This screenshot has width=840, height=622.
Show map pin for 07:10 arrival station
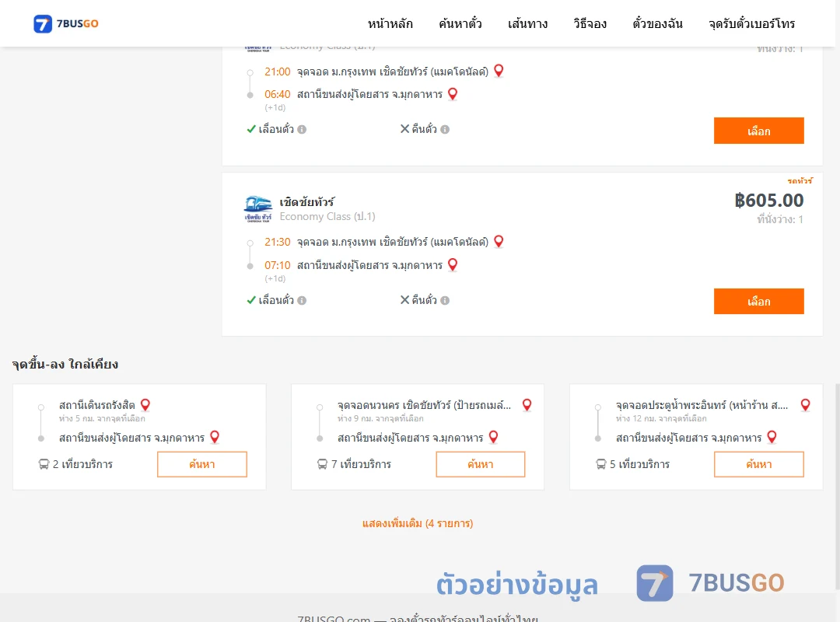(453, 264)
